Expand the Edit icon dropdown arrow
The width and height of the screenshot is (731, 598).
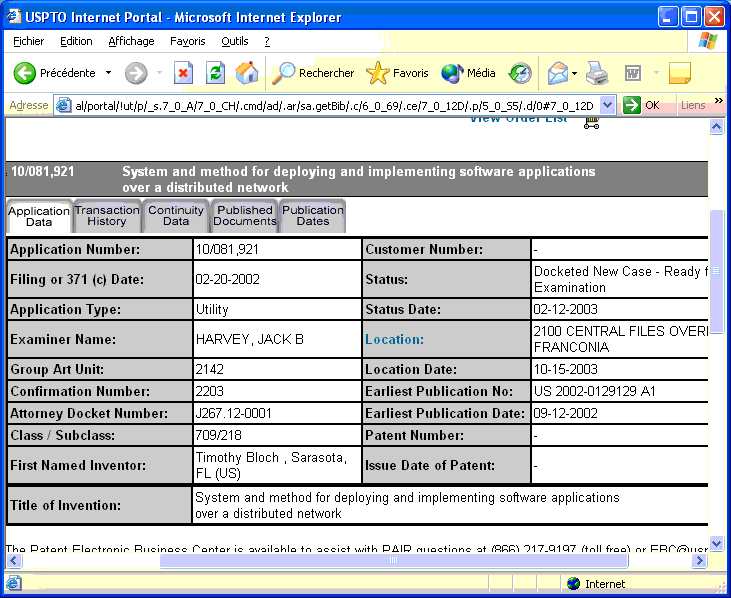pos(656,73)
